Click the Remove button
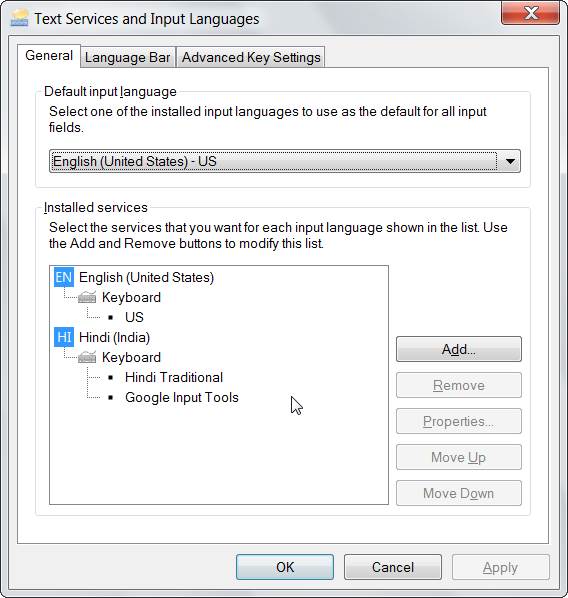 point(459,385)
